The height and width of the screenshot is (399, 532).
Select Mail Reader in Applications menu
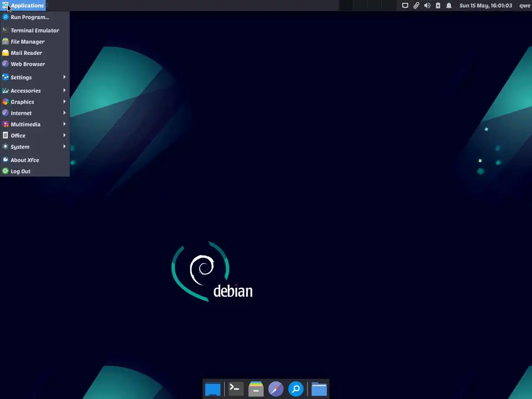tap(35, 53)
